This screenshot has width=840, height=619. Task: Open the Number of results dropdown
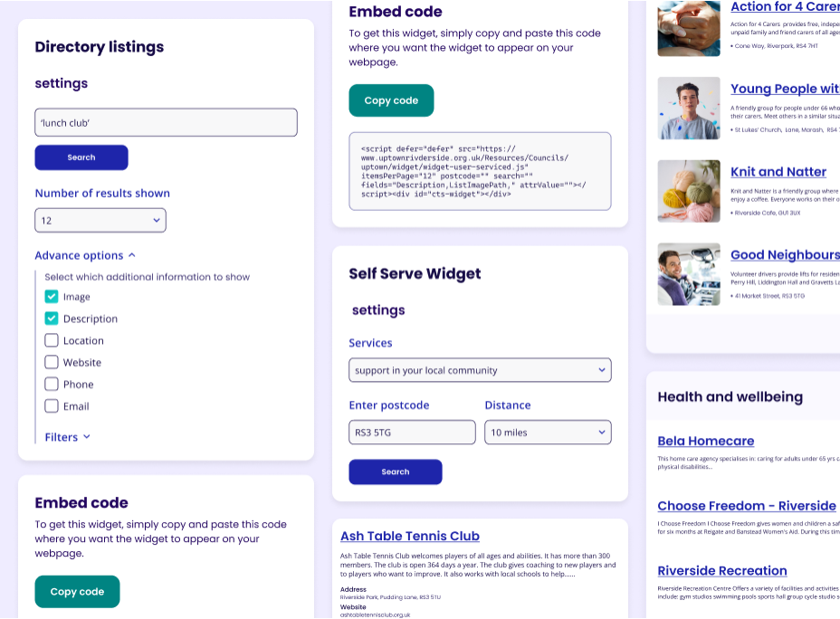click(x=100, y=220)
